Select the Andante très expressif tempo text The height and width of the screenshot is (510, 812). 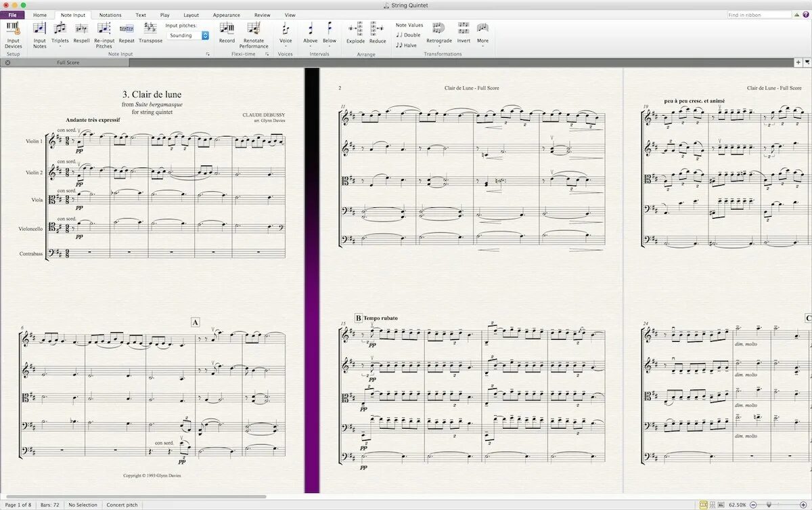pos(93,119)
